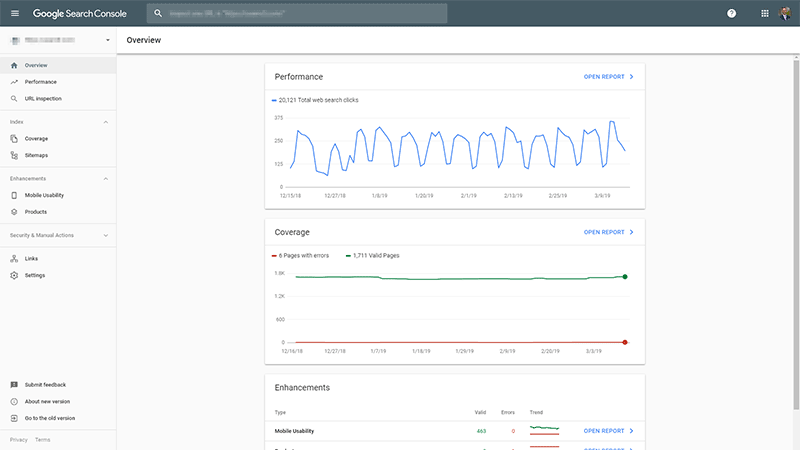Go to the Performance menu item
This screenshot has height=450, width=800.
[x=40, y=82]
